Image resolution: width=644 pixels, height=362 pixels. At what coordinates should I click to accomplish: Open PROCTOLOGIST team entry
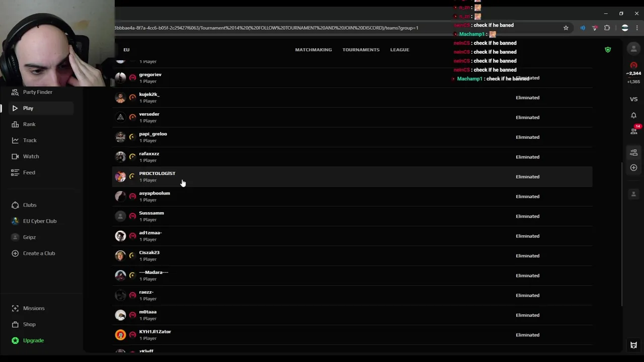tap(352, 176)
